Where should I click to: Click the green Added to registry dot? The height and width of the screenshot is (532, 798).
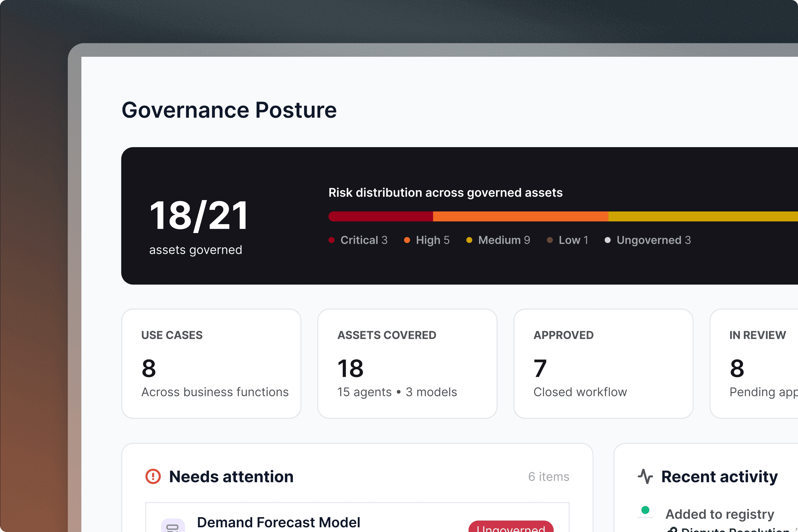[645, 510]
